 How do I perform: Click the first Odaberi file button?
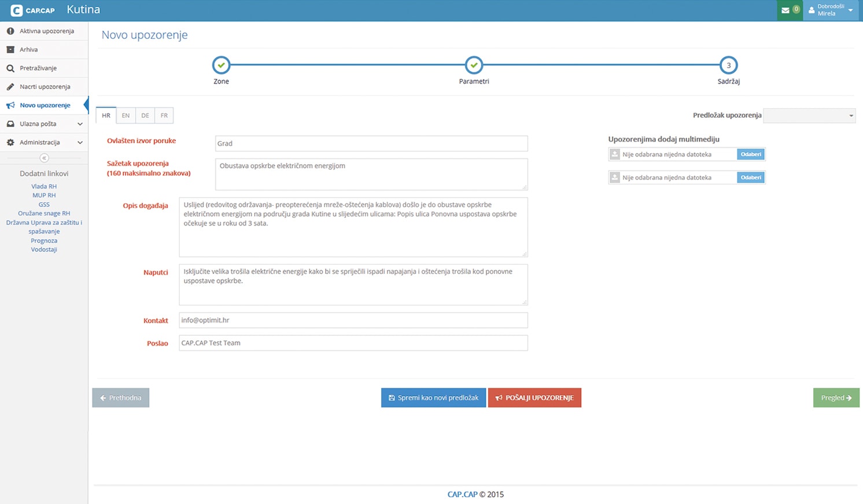751,154
